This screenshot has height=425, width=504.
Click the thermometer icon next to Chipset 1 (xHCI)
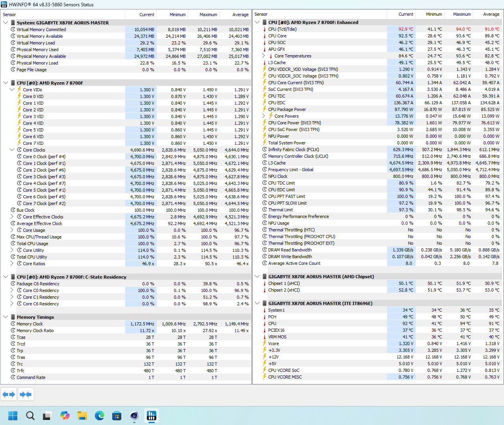coord(265,283)
